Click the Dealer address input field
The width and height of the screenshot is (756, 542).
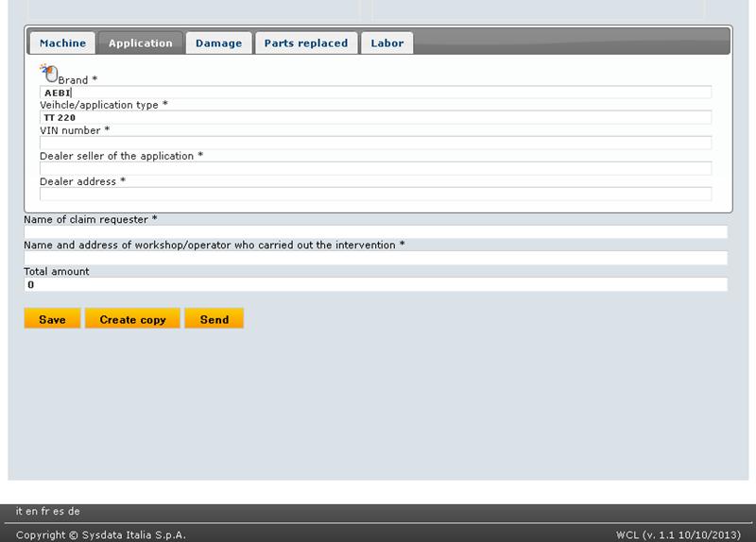click(375, 195)
